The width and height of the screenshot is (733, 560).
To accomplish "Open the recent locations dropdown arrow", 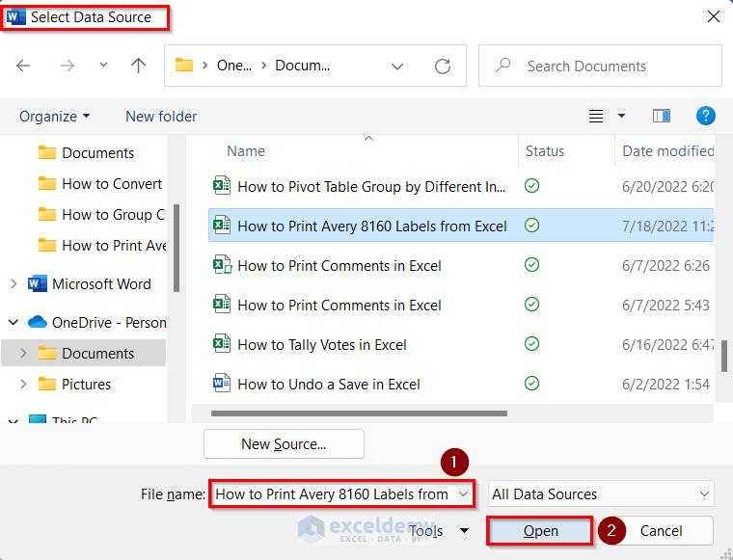I will pos(103,66).
